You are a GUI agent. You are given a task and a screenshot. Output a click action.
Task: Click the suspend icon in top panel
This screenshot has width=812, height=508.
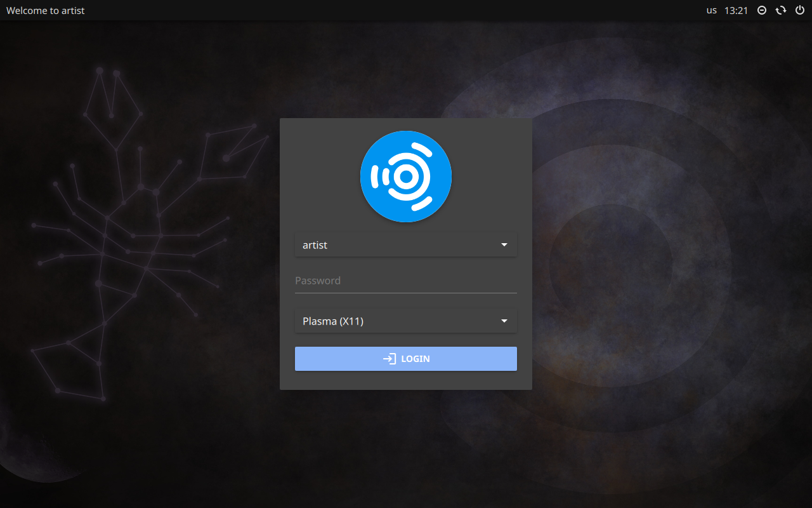[x=762, y=10]
